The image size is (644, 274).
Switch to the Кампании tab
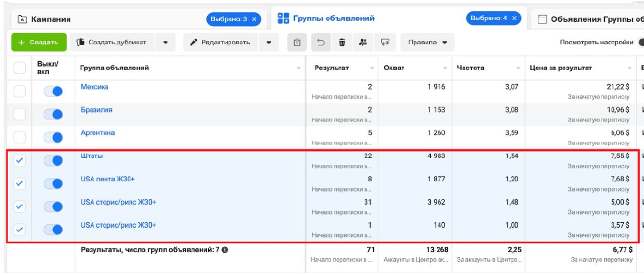click(51, 19)
